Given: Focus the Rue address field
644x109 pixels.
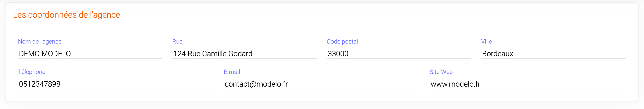Looking at the screenshot, I should [244, 54].
